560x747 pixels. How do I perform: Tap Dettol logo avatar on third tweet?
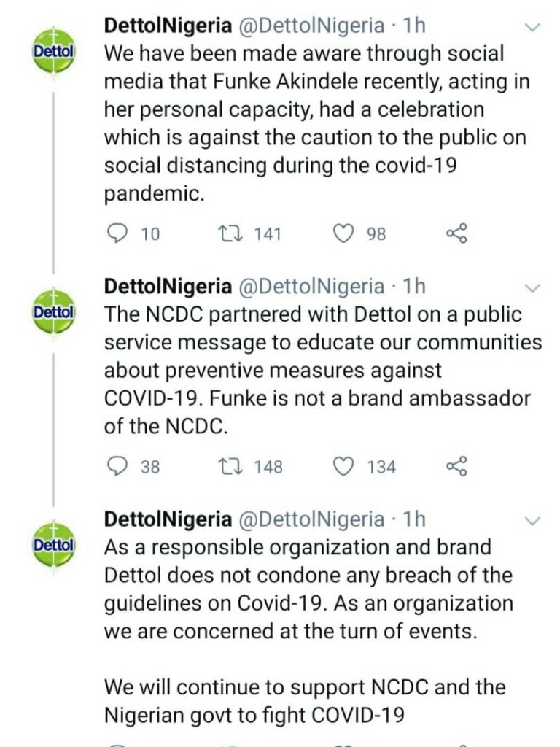(x=53, y=544)
